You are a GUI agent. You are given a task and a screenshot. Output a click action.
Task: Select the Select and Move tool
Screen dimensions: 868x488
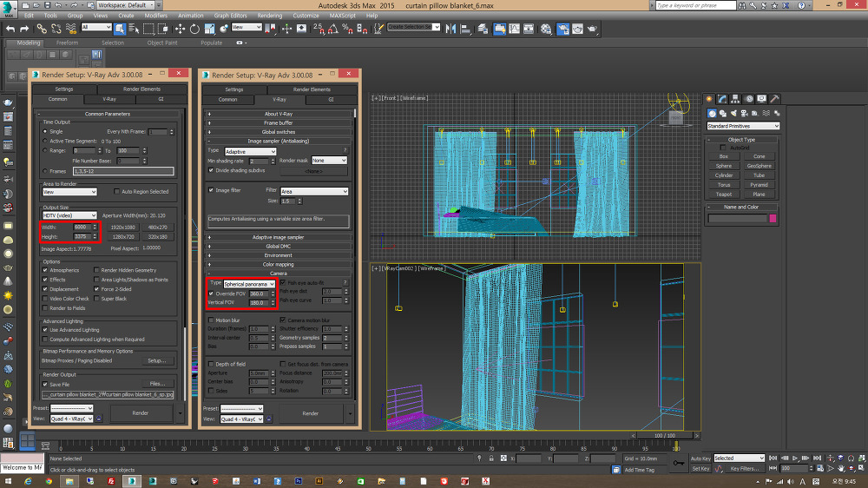pyautogui.click(x=181, y=28)
